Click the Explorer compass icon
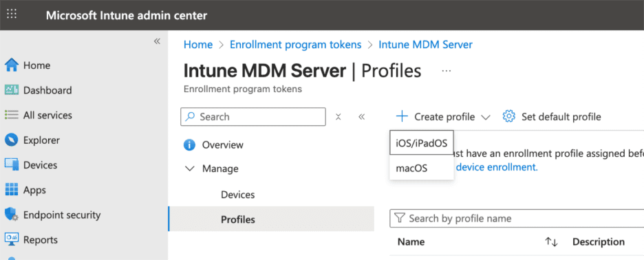The width and height of the screenshot is (644, 260). 12,140
